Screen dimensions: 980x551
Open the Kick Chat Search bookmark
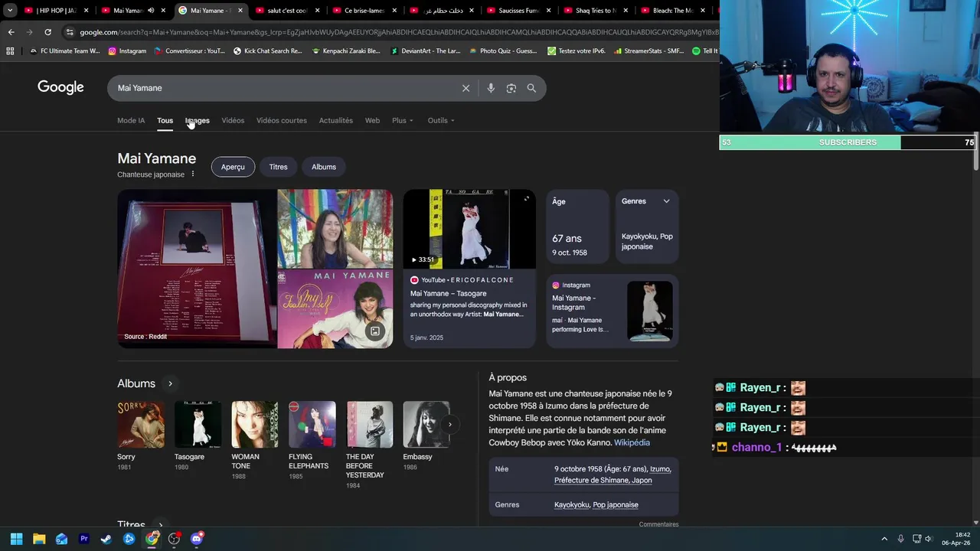click(268, 51)
